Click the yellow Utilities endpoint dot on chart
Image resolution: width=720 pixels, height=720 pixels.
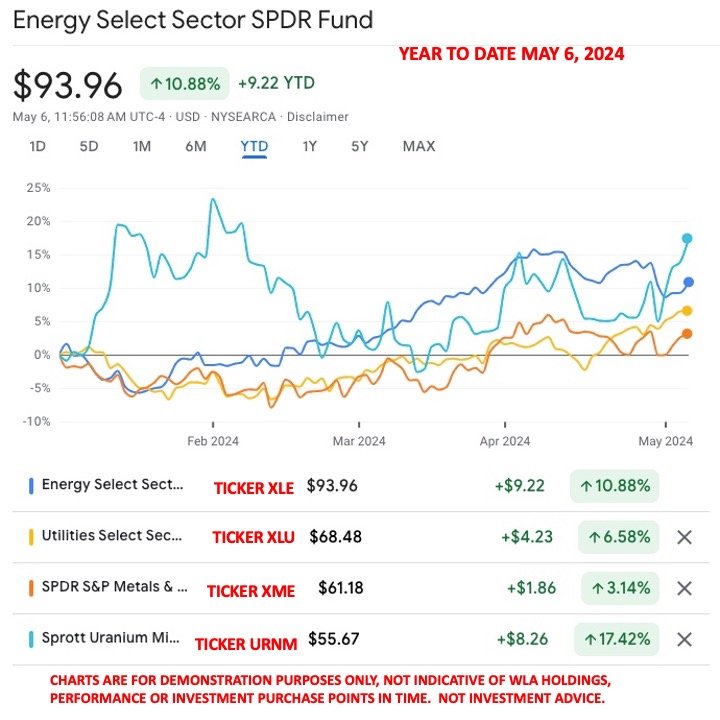[687, 311]
